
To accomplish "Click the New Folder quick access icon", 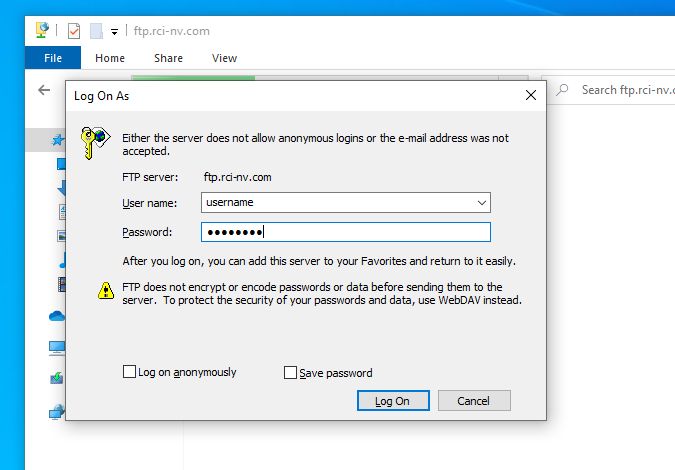I will click(x=96, y=31).
